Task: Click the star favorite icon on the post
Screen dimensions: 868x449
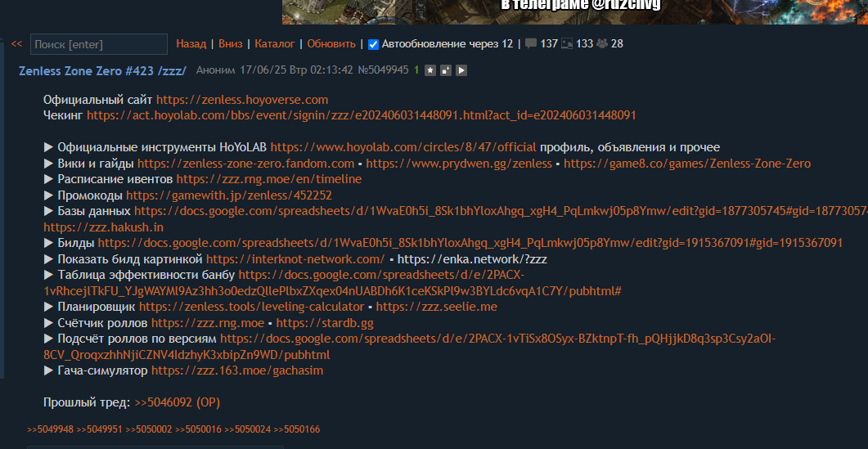Action: 430,70
